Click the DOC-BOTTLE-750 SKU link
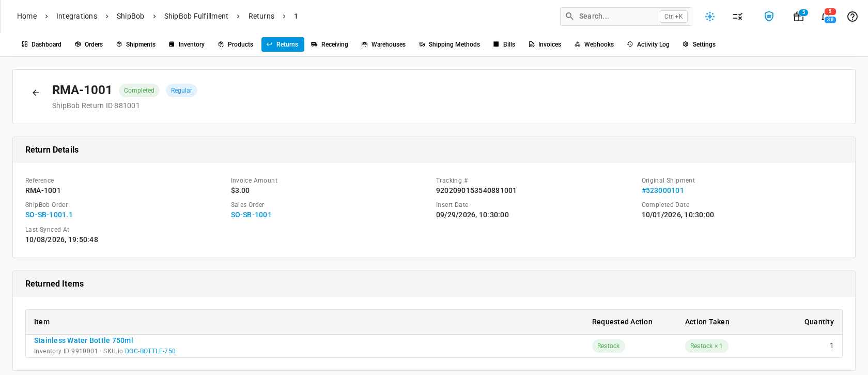Image resolution: width=868 pixels, height=375 pixels. point(150,351)
